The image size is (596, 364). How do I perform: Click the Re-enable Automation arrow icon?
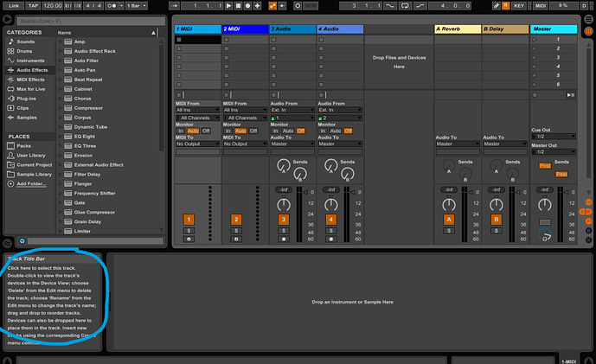tap(282, 6)
